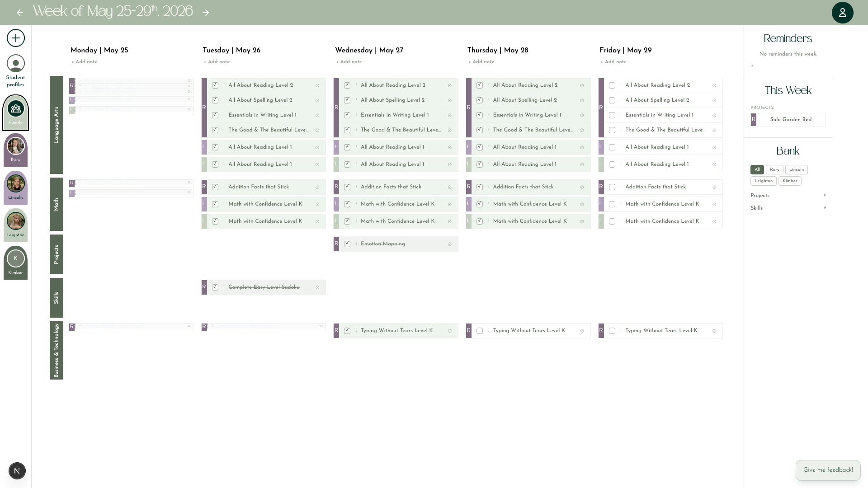Image resolution: width=868 pixels, height=488 pixels.
Task: Add note for Thursday May 28
Action: click(481, 62)
